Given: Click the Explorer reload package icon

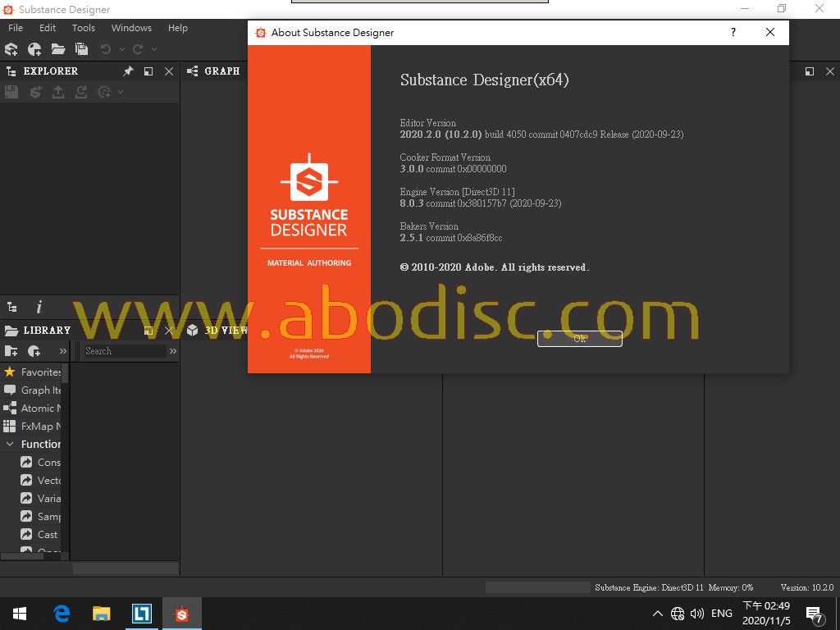Looking at the screenshot, I should point(81,92).
